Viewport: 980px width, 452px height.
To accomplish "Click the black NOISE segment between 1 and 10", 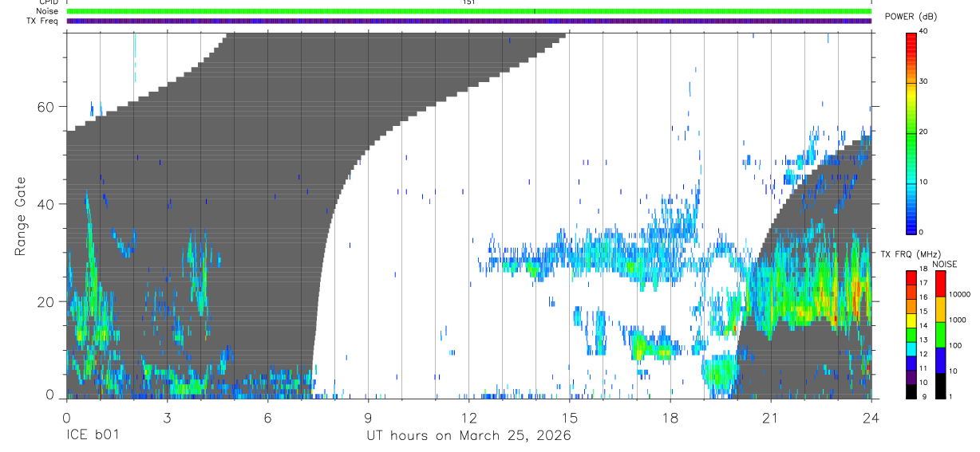I will [x=941, y=385].
